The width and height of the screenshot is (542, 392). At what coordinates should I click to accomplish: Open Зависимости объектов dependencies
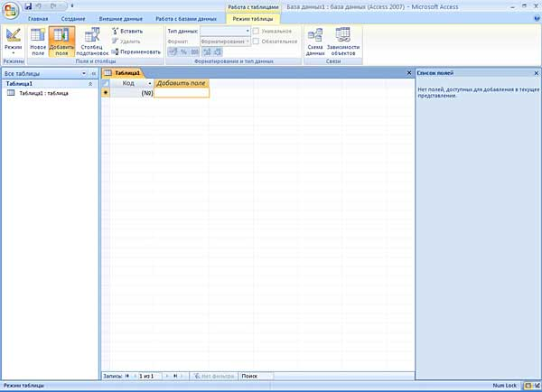[x=343, y=42]
